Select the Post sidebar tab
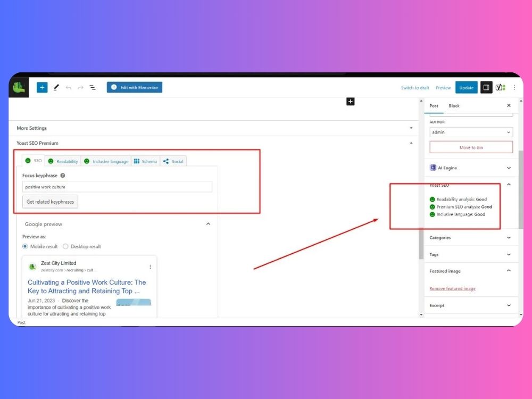The height and width of the screenshot is (399, 532). (434, 106)
